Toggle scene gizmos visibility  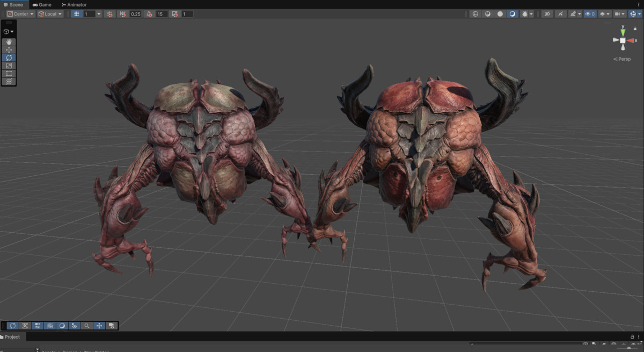coord(632,14)
